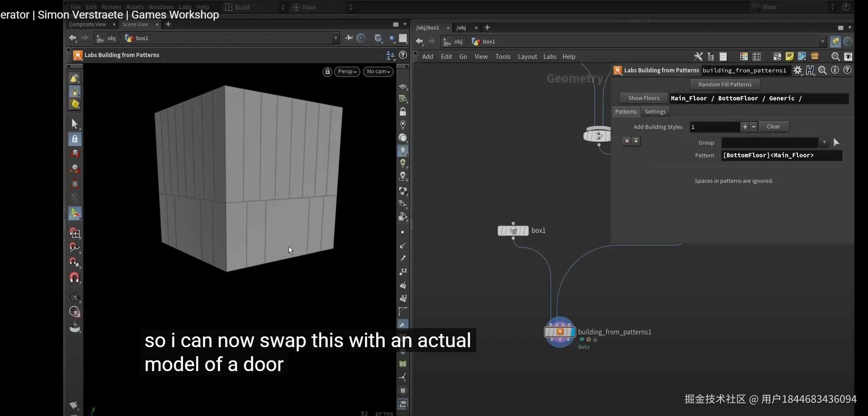Image resolution: width=868 pixels, height=416 pixels.
Task: Open the No cam camera dropdown
Action: coord(378,72)
